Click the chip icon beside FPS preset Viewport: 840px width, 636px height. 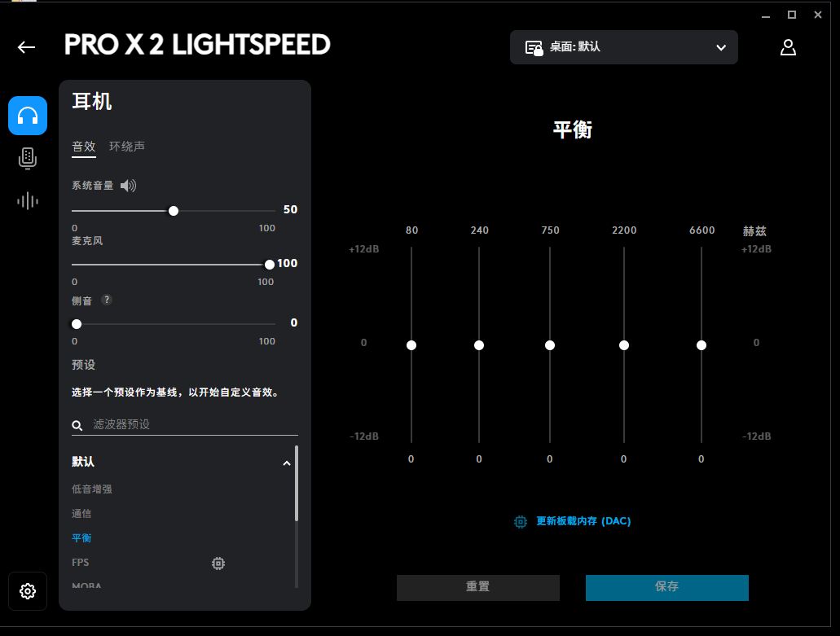pyautogui.click(x=218, y=564)
